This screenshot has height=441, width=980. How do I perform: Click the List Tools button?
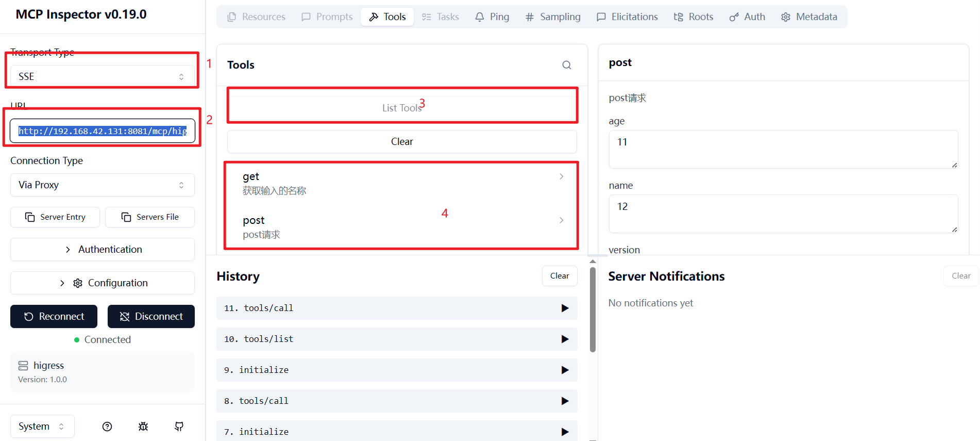402,108
